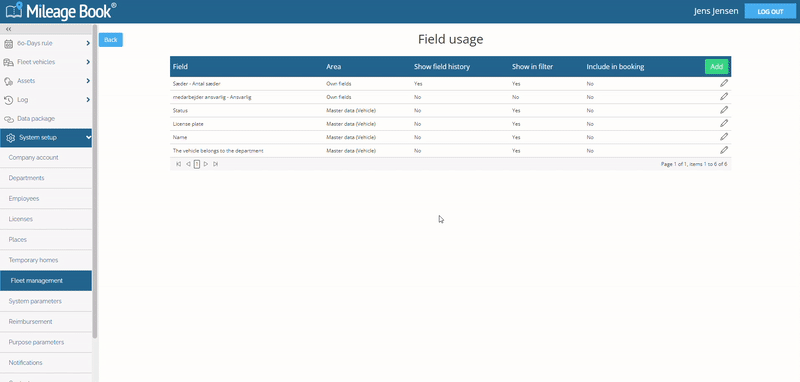Click the Back button
This screenshot has height=382, width=800.
click(111, 40)
